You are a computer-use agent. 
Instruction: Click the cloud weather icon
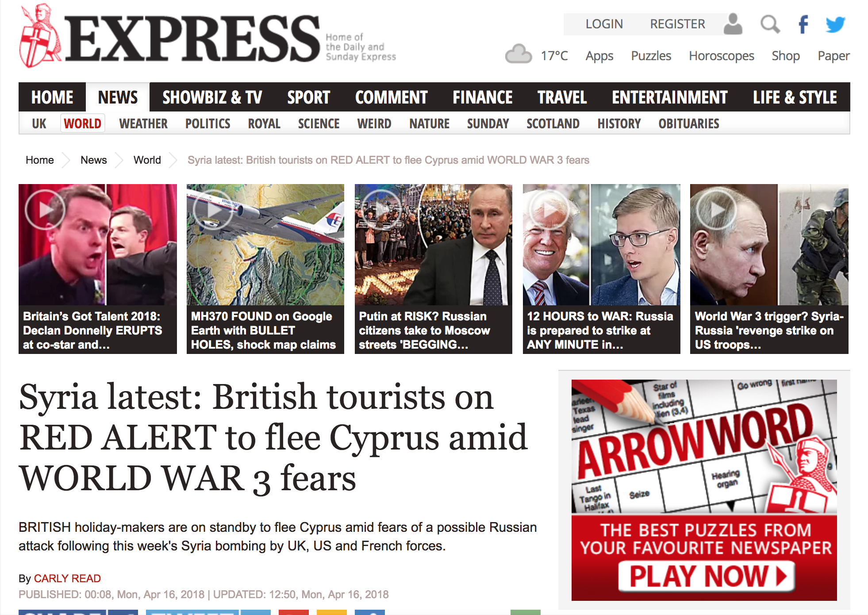point(518,54)
